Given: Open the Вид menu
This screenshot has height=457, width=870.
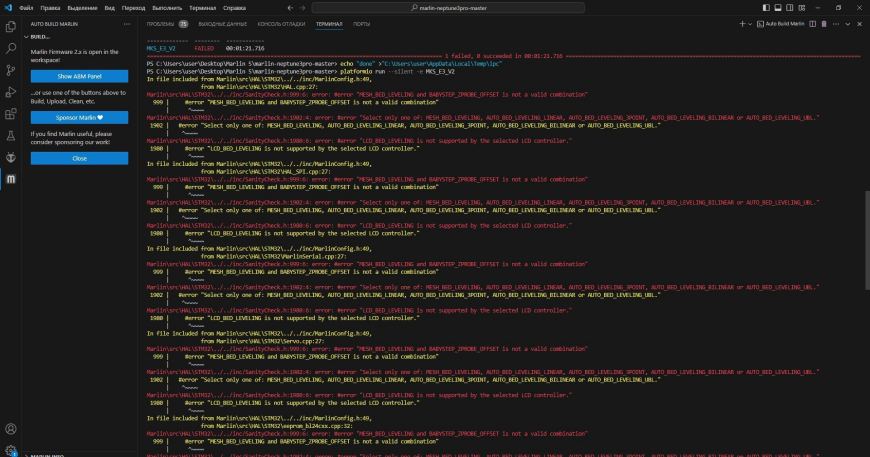Looking at the screenshot, I should coord(110,8).
